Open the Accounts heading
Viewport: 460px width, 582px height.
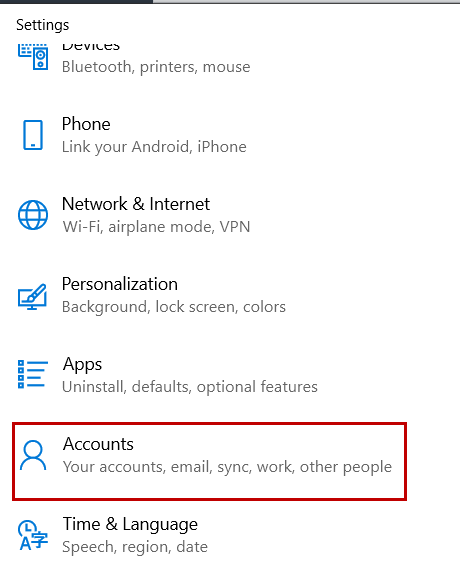[98, 444]
